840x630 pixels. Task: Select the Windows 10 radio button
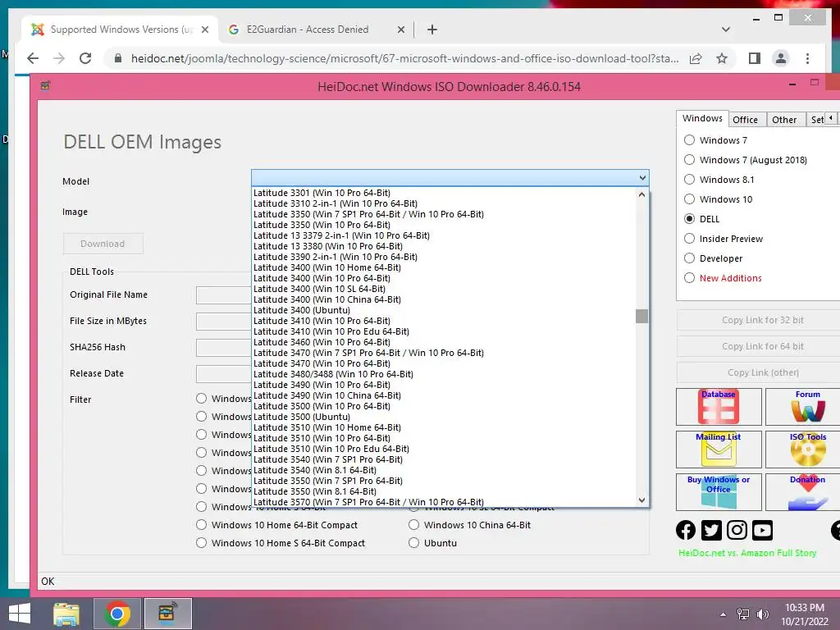click(689, 199)
